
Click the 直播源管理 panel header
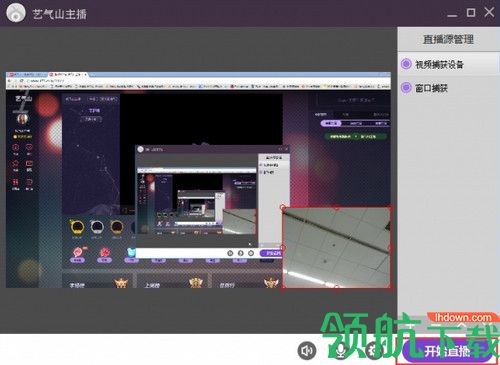point(448,39)
